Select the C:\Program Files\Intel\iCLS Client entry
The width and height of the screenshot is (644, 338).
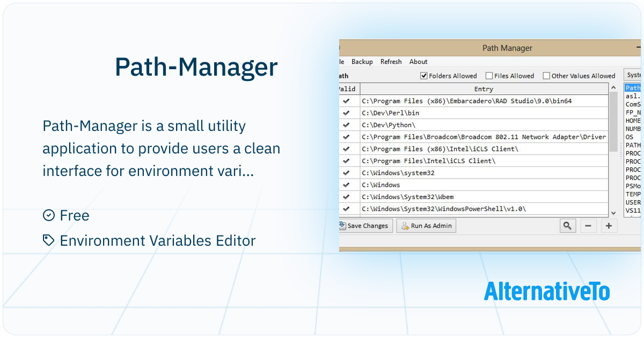pyautogui.click(x=484, y=161)
